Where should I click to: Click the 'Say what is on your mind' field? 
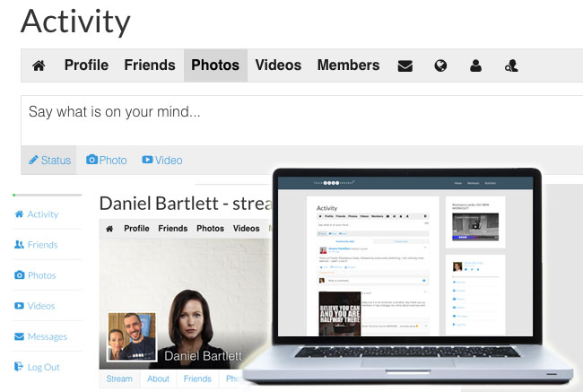click(302, 120)
